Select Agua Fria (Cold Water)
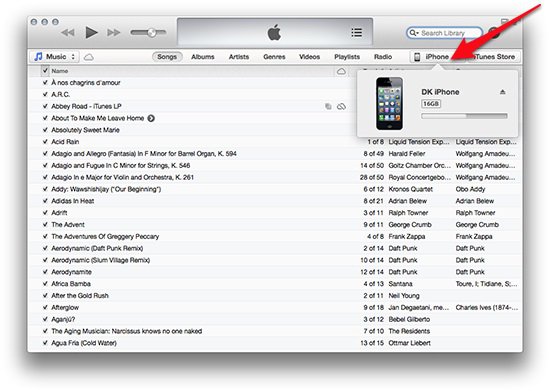 click(84, 343)
